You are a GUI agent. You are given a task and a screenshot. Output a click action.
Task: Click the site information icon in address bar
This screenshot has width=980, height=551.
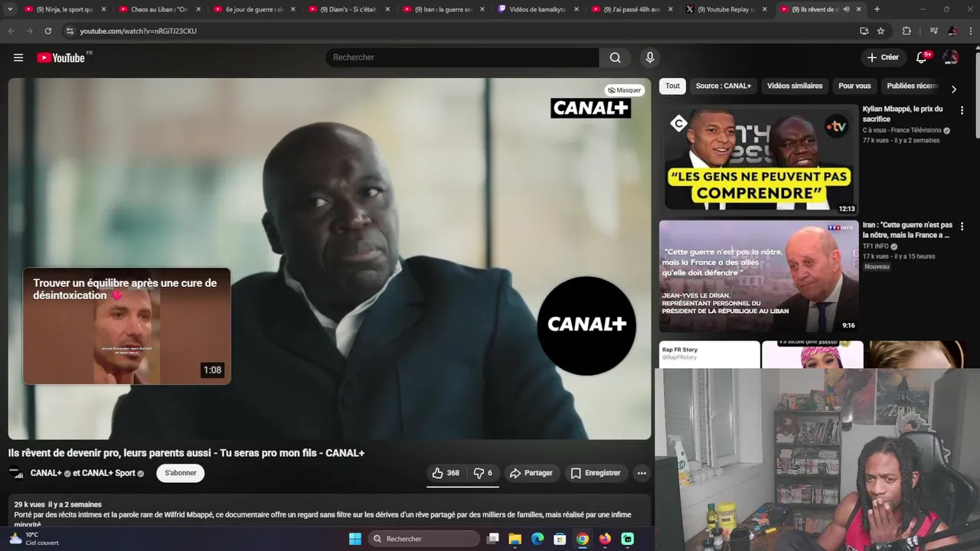coord(70,31)
